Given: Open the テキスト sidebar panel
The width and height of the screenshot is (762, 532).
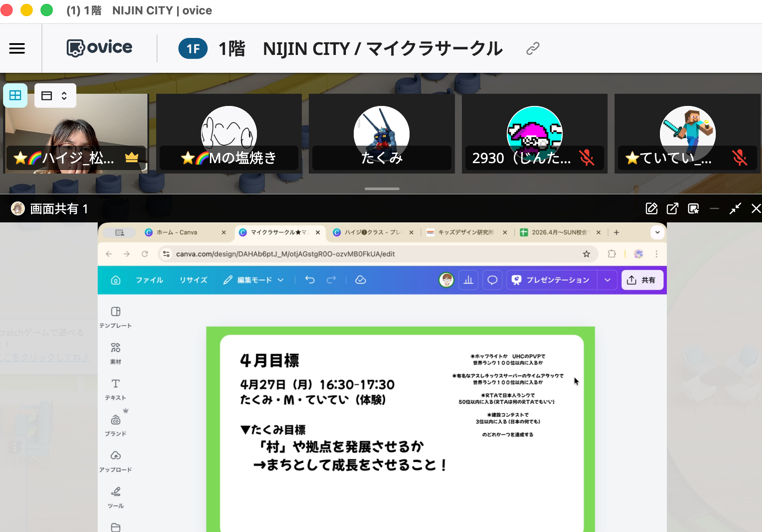Looking at the screenshot, I should pyautogui.click(x=116, y=389).
